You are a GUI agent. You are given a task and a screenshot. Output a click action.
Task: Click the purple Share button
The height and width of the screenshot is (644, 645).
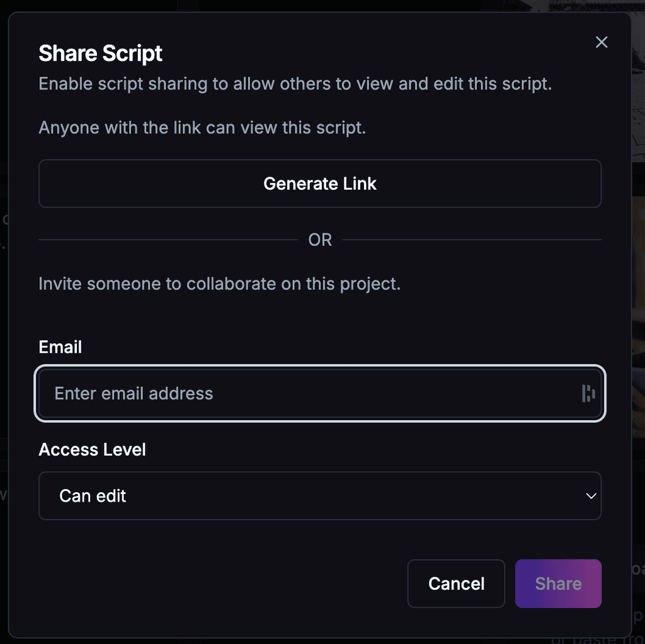pos(558,584)
